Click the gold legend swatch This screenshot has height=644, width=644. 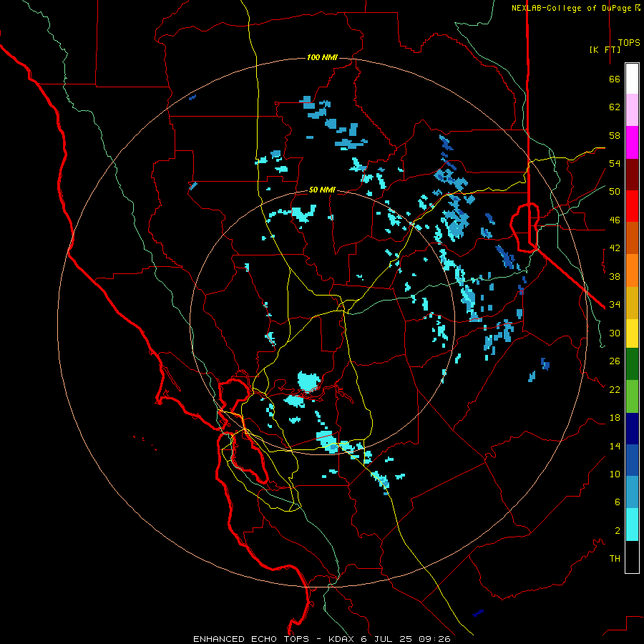tap(632, 303)
